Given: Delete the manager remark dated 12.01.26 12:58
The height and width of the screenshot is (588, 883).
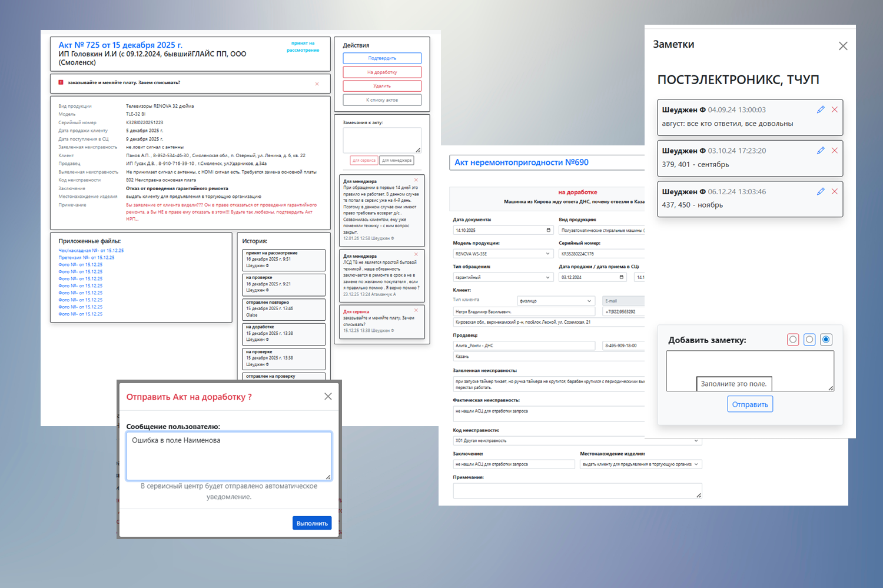Looking at the screenshot, I should (x=416, y=180).
